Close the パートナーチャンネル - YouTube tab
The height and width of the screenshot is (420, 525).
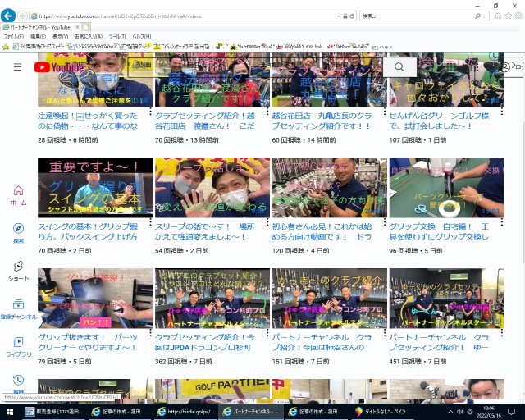pyautogui.click(x=77, y=27)
